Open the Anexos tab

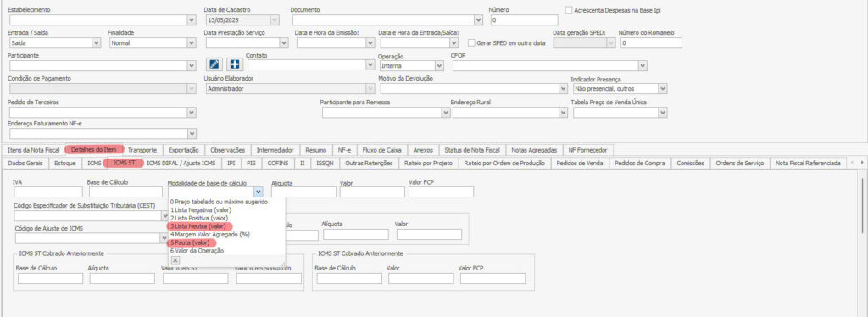pos(423,150)
